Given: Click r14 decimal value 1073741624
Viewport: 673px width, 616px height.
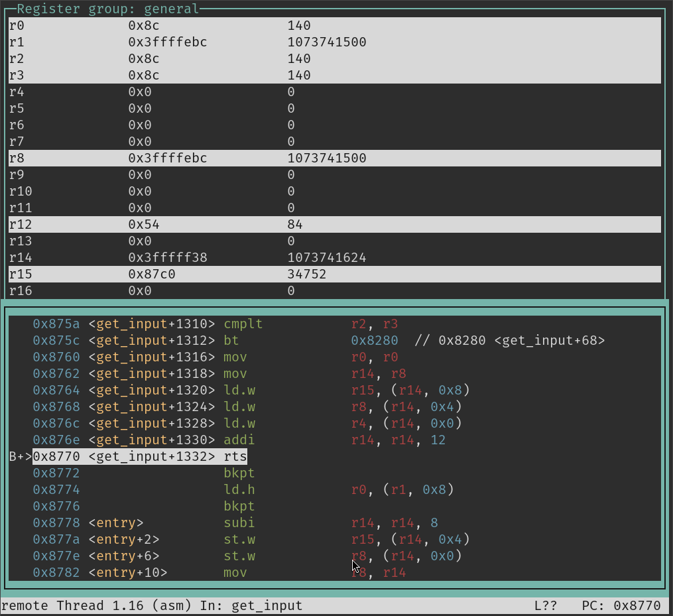Looking at the screenshot, I should tap(327, 257).
